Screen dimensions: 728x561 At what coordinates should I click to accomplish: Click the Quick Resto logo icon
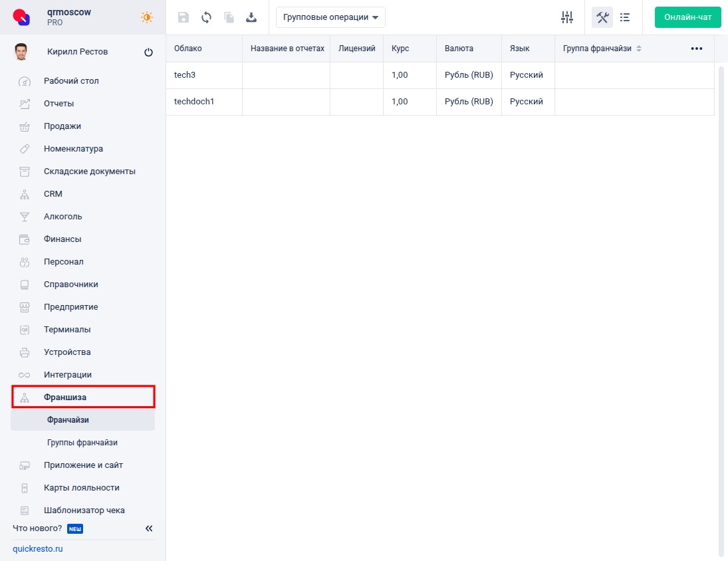(x=21, y=17)
